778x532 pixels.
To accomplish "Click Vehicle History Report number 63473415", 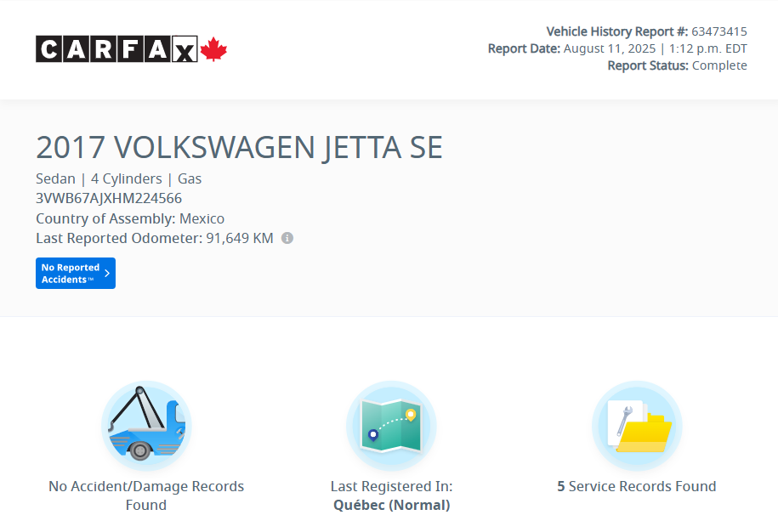I will tap(646, 31).
